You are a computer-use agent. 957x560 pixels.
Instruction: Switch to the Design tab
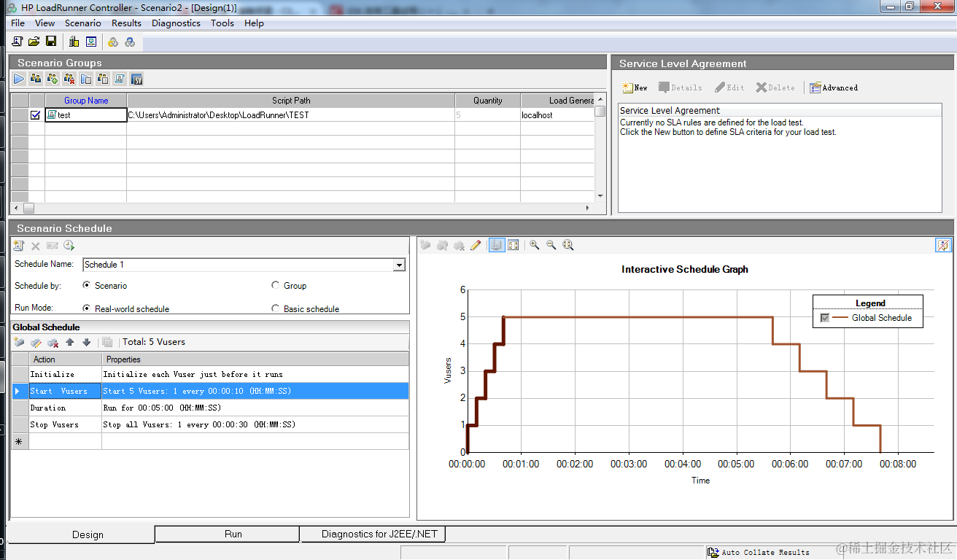click(x=81, y=534)
